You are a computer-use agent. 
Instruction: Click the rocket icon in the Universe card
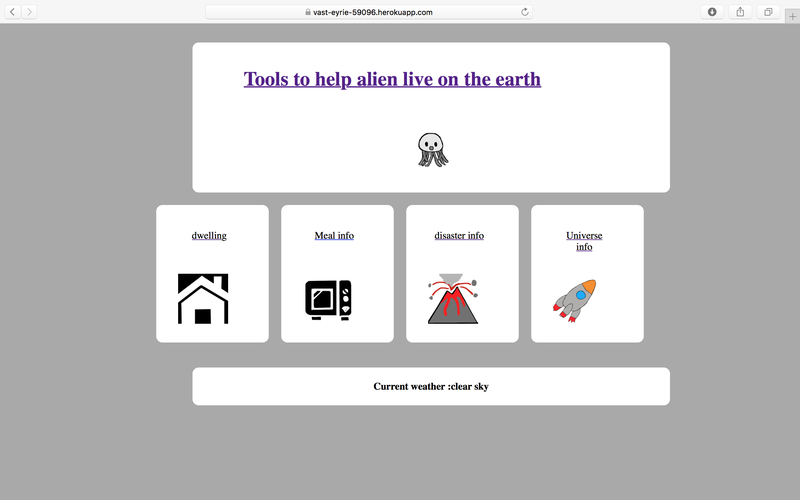[x=574, y=300]
